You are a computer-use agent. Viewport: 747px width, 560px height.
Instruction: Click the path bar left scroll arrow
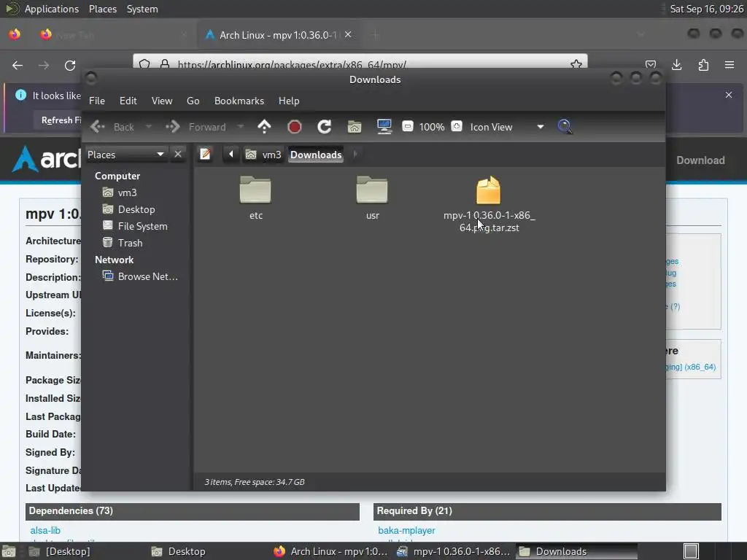[x=231, y=155]
